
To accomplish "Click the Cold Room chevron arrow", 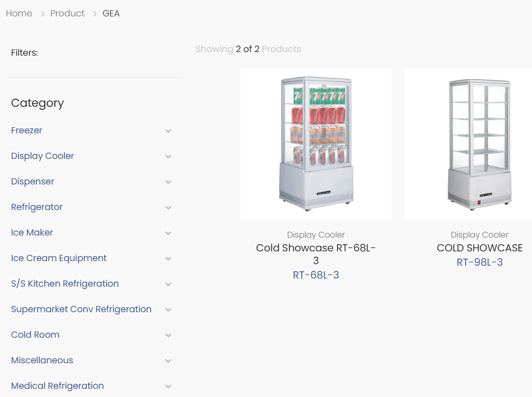I will [x=168, y=335].
